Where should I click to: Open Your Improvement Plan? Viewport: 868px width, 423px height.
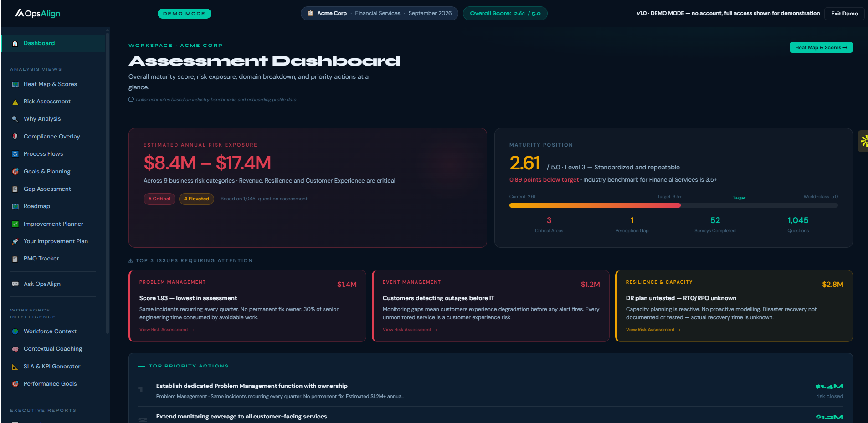54,241
